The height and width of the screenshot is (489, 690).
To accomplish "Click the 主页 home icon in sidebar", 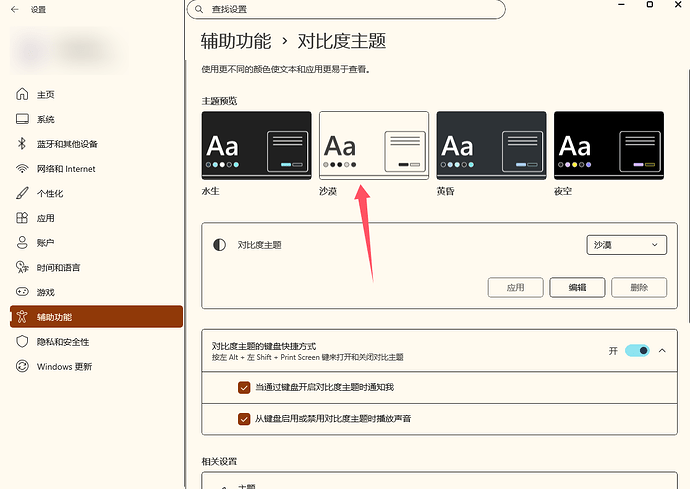I will (22, 94).
